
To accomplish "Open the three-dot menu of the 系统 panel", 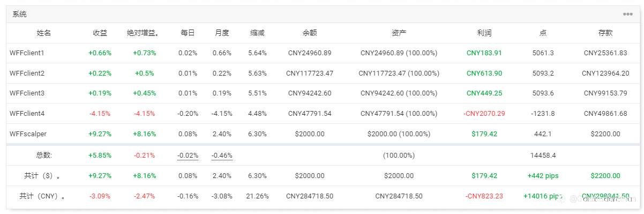I will (627, 14).
